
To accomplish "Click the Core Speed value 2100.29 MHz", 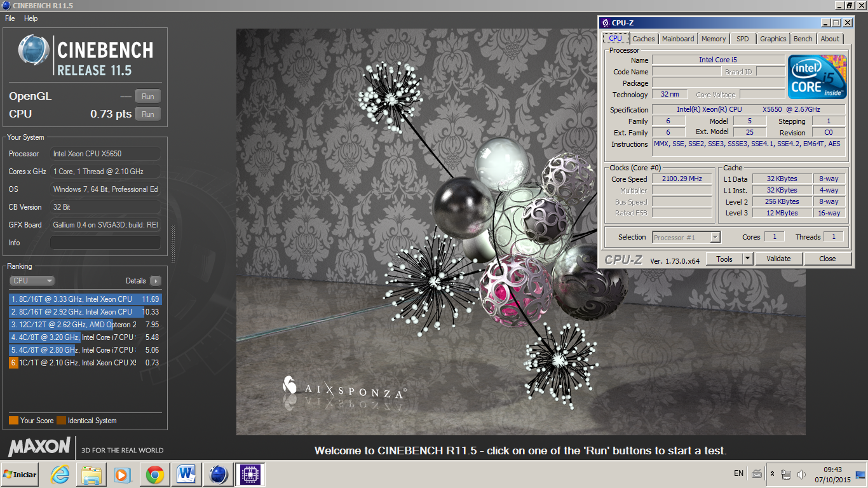I will (x=682, y=179).
